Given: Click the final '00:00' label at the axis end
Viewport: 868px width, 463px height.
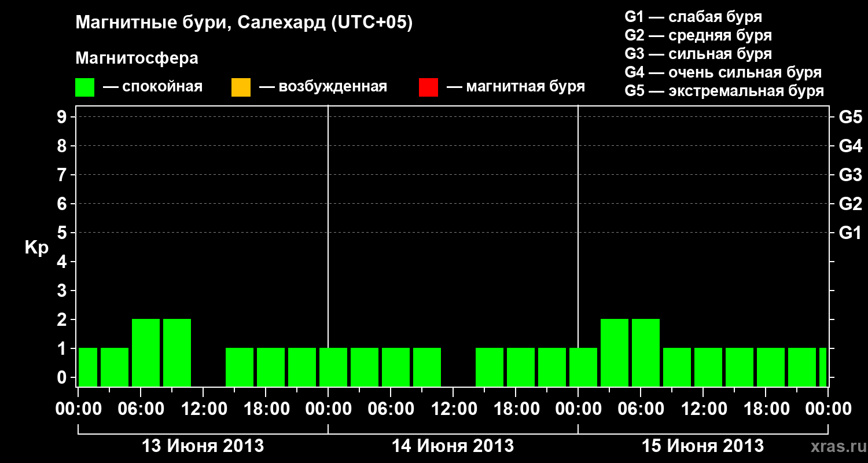Looking at the screenshot, I should pyautogui.click(x=828, y=409).
